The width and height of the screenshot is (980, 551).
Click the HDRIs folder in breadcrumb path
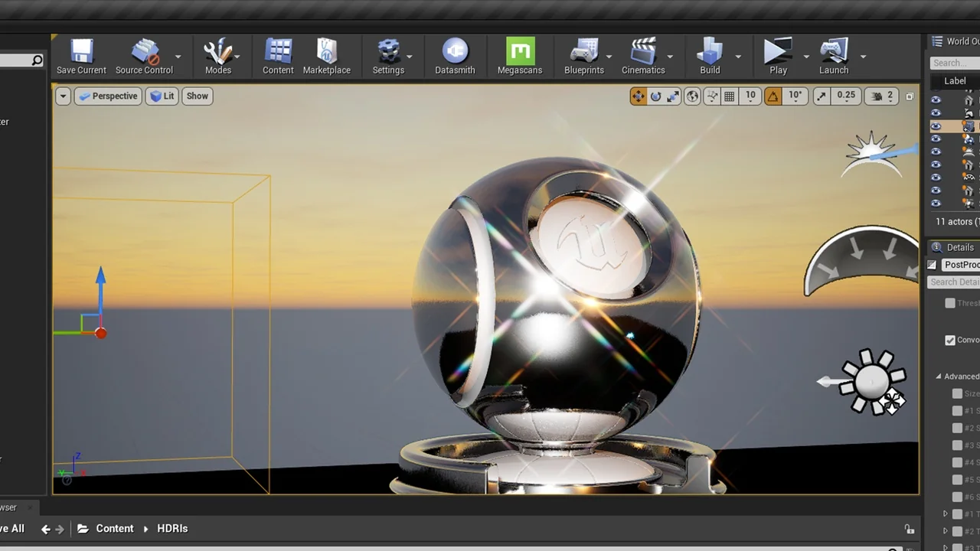pyautogui.click(x=172, y=529)
